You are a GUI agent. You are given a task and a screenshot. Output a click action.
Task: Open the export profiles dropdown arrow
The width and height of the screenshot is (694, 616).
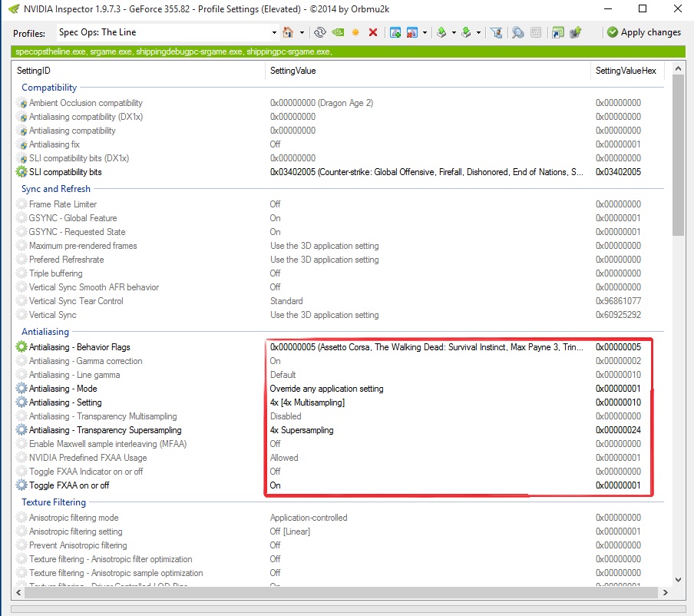point(454,32)
